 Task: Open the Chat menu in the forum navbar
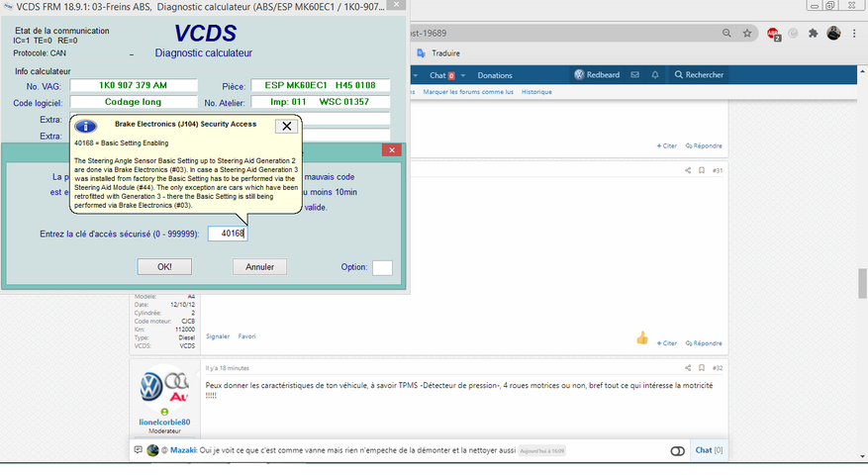point(437,75)
